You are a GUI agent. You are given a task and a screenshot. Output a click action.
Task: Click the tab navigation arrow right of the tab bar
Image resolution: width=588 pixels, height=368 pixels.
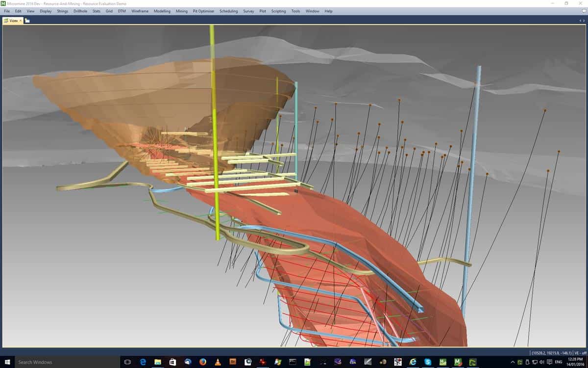[x=584, y=21]
